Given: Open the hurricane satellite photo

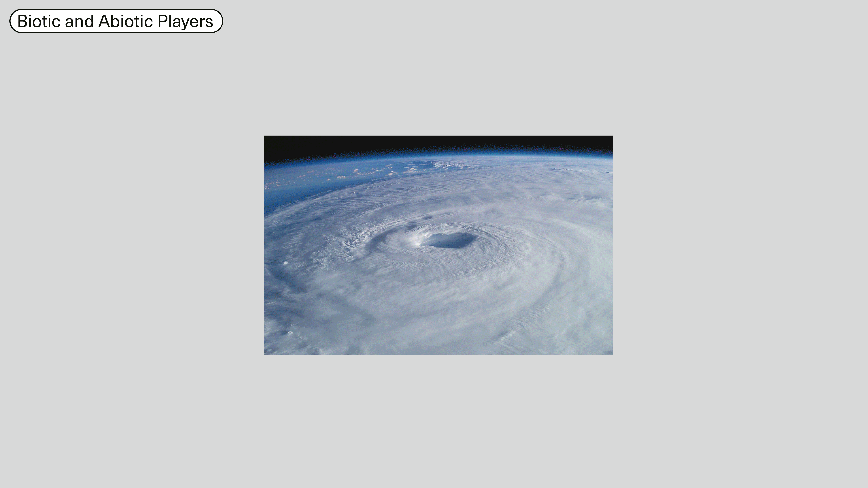Looking at the screenshot, I should click(x=438, y=245).
